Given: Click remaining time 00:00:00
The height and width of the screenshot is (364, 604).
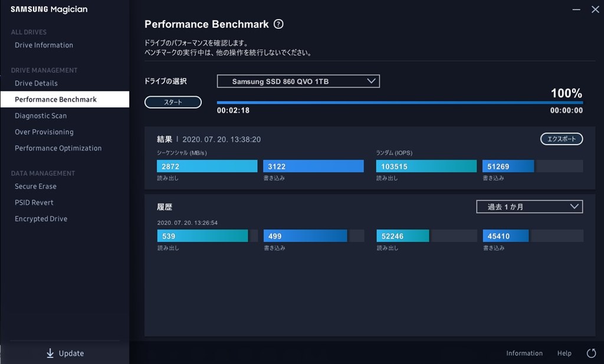Looking at the screenshot, I should click(x=566, y=110).
